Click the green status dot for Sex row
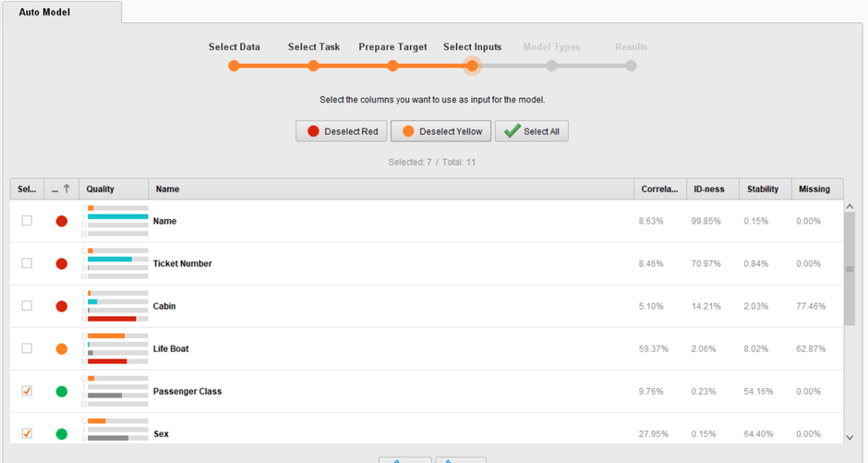868x463 pixels. point(62,433)
